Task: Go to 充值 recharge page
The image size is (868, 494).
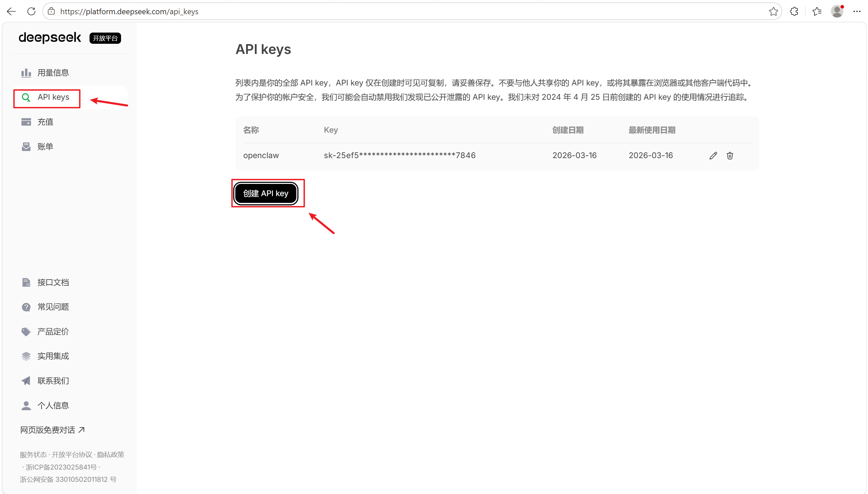Action: click(45, 122)
